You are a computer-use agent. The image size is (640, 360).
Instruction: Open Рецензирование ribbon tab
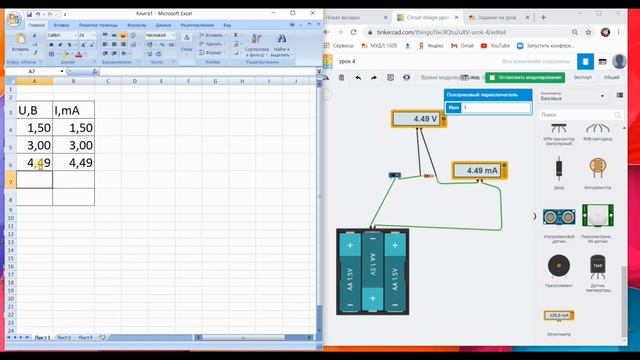[x=197, y=25]
